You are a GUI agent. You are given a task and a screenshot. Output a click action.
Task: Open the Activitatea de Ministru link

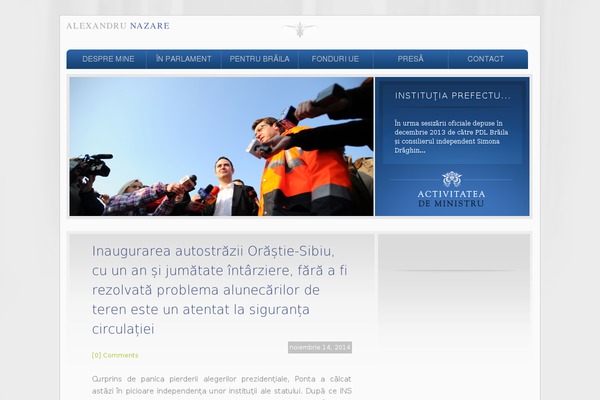pos(452,198)
